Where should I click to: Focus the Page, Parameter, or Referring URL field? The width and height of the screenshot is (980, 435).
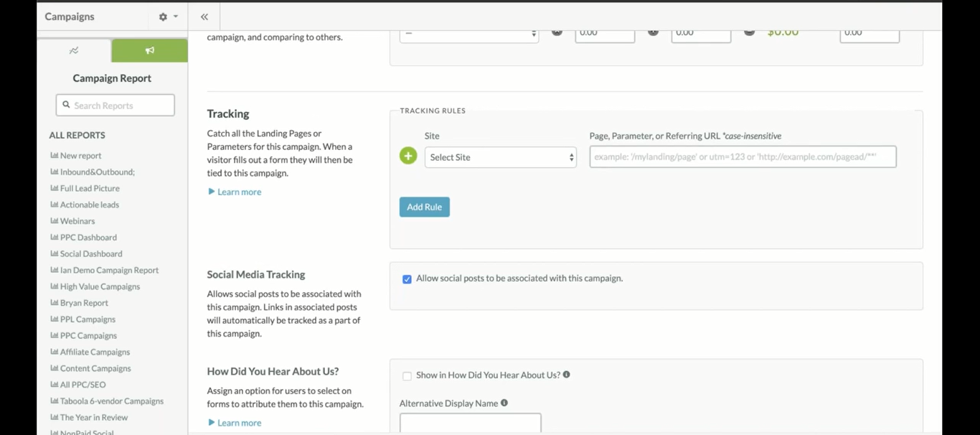743,157
